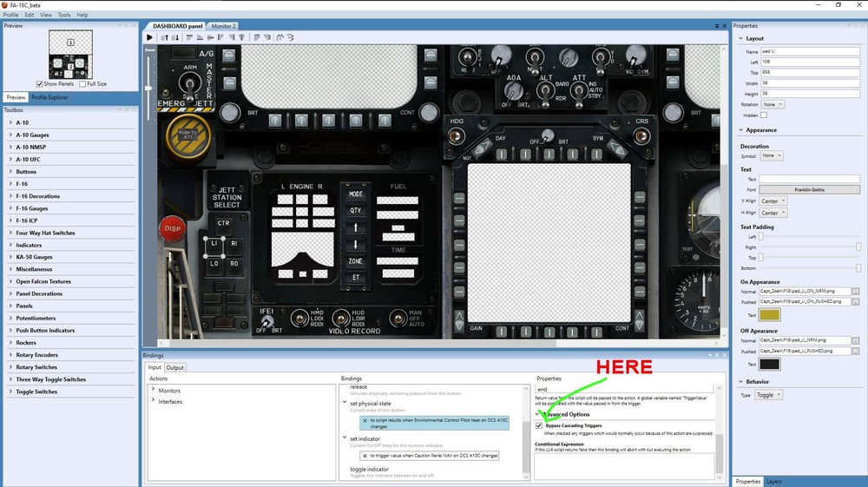
Task: Click the align-top toolbar icon
Action: pyautogui.click(x=189, y=37)
